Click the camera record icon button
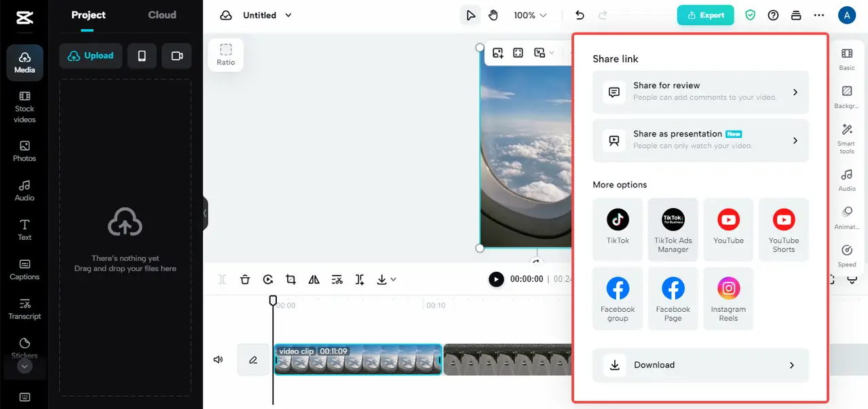This screenshot has height=409, width=868. 176,56
